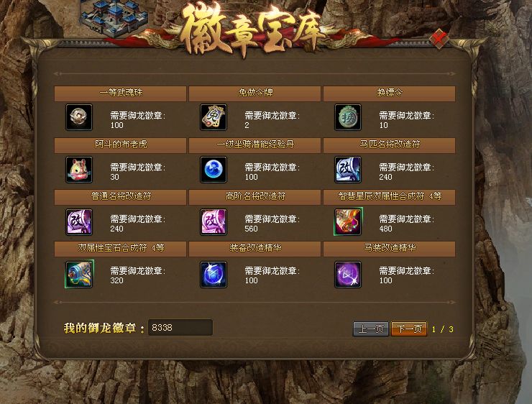Select the purple 马装改造精华 essence icon
This screenshot has height=404, width=532.
348,274
